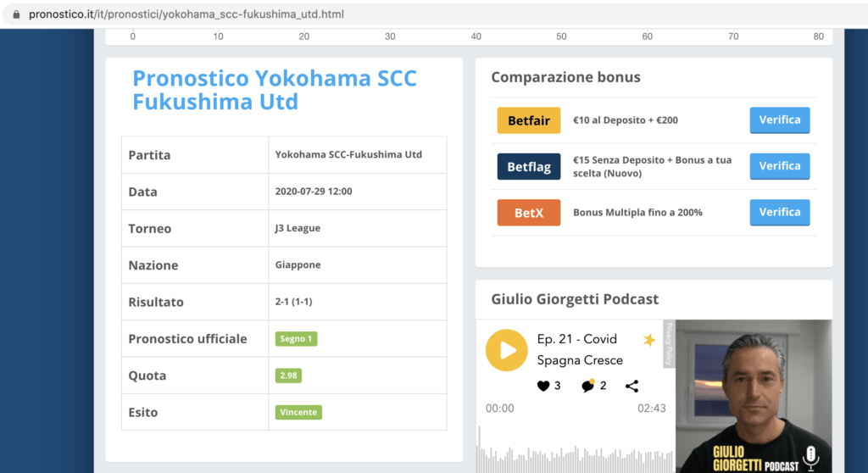Click the BetX logo badge
Screen dimensions: 868x473
529,213
